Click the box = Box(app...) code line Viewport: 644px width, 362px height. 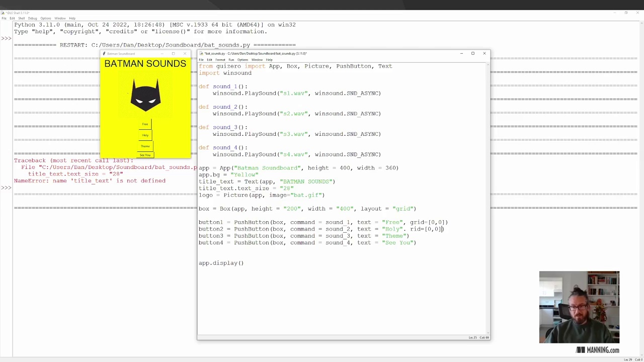[307, 209]
